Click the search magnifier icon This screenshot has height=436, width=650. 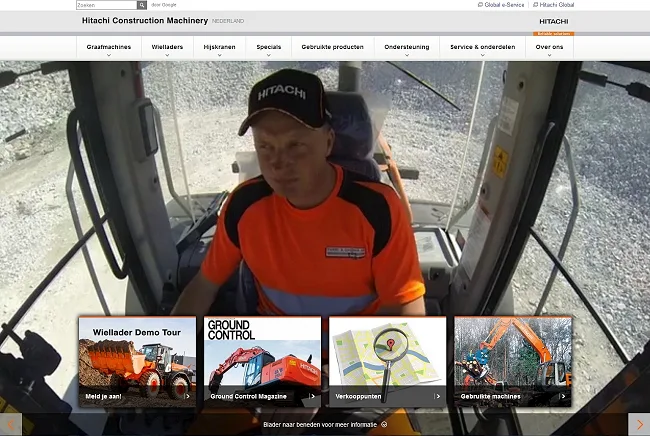(x=140, y=5)
